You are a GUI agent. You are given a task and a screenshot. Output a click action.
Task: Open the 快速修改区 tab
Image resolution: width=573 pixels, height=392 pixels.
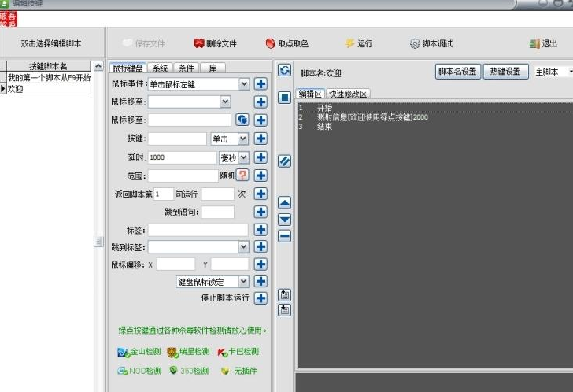click(x=348, y=94)
